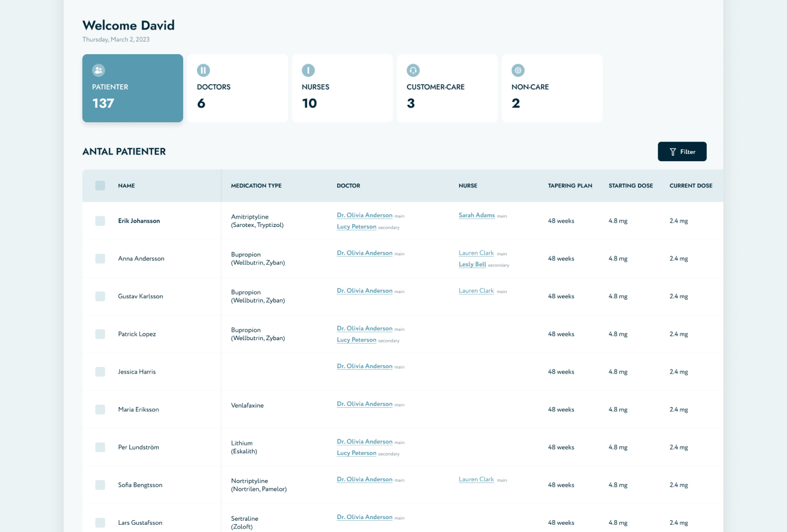Screen dimensions: 787x532
Task: Click Sertraline (Zoloft) medication cell
Action: pos(244,523)
